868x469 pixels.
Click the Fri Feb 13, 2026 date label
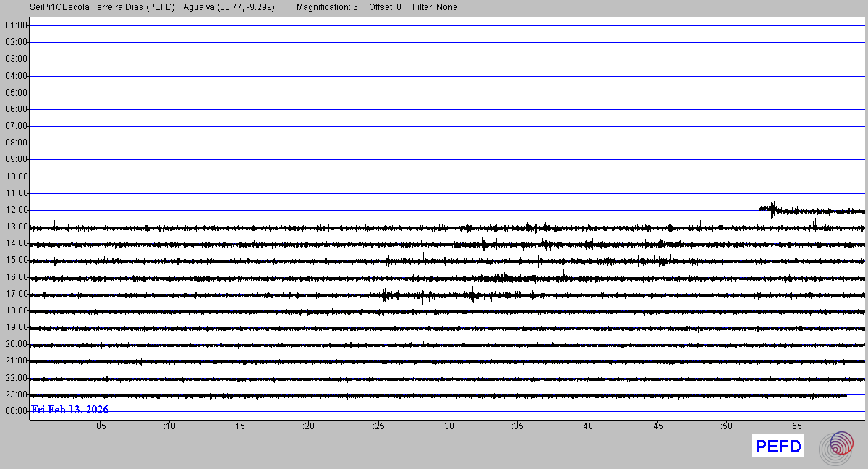(x=69, y=410)
